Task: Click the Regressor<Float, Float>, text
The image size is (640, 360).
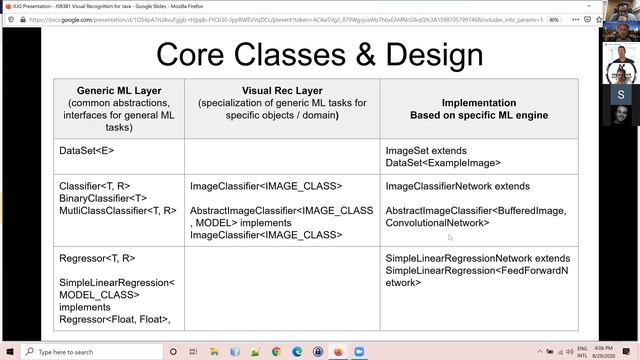Action: pyautogui.click(x=115, y=319)
